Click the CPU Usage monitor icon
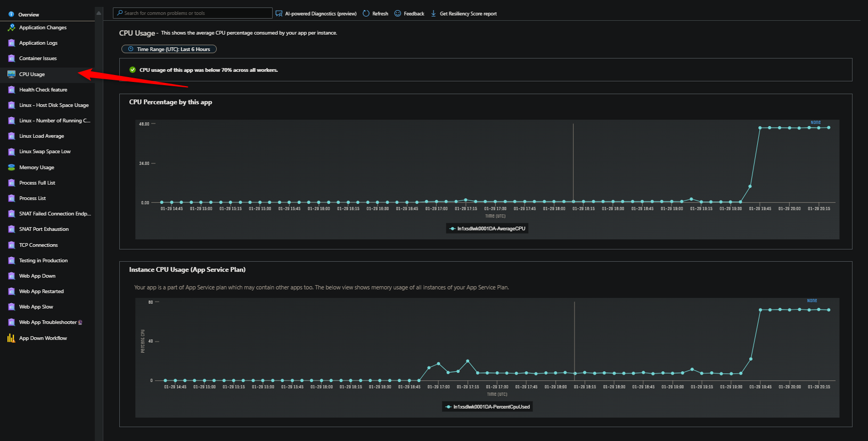Image resolution: width=868 pixels, height=441 pixels. (11, 74)
